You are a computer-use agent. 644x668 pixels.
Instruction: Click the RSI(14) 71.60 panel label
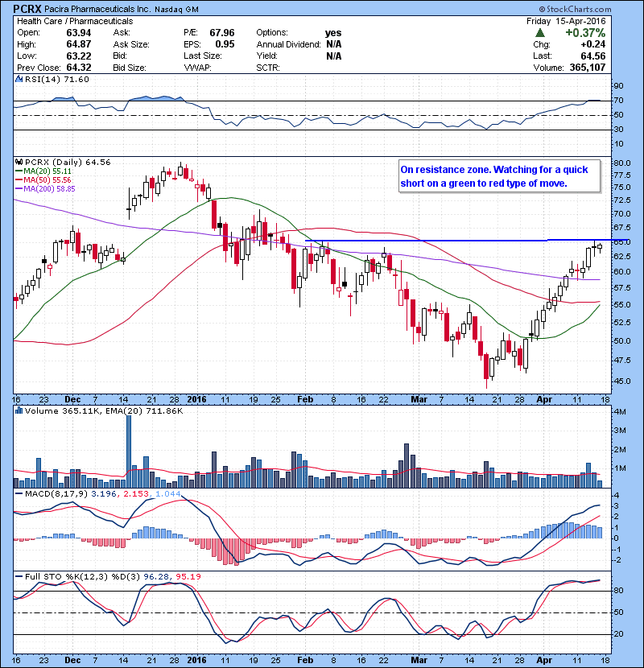(x=57, y=79)
